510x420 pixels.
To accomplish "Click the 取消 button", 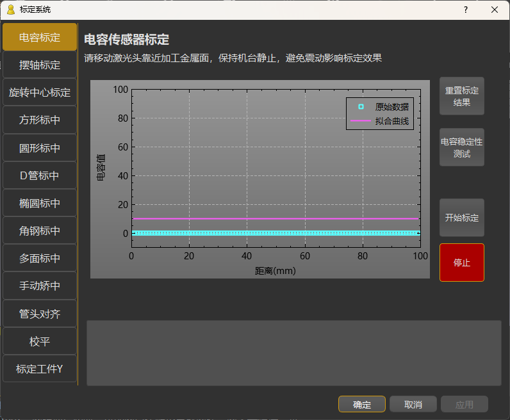I will [413, 405].
